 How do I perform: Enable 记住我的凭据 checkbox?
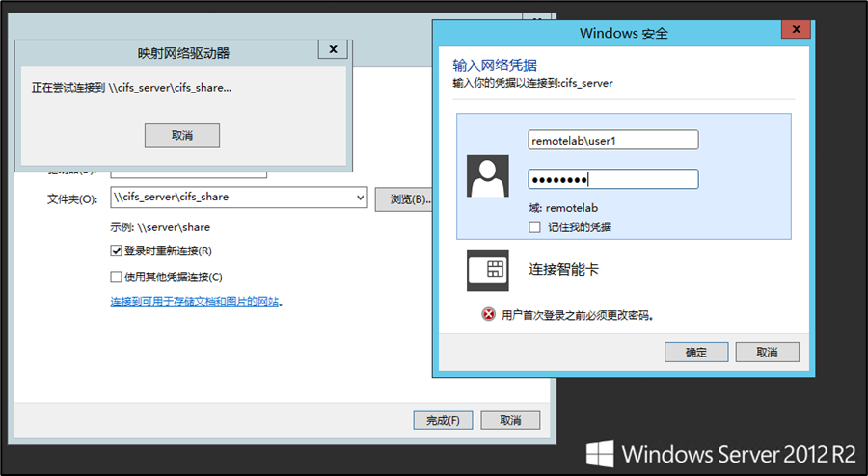(x=535, y=226)
